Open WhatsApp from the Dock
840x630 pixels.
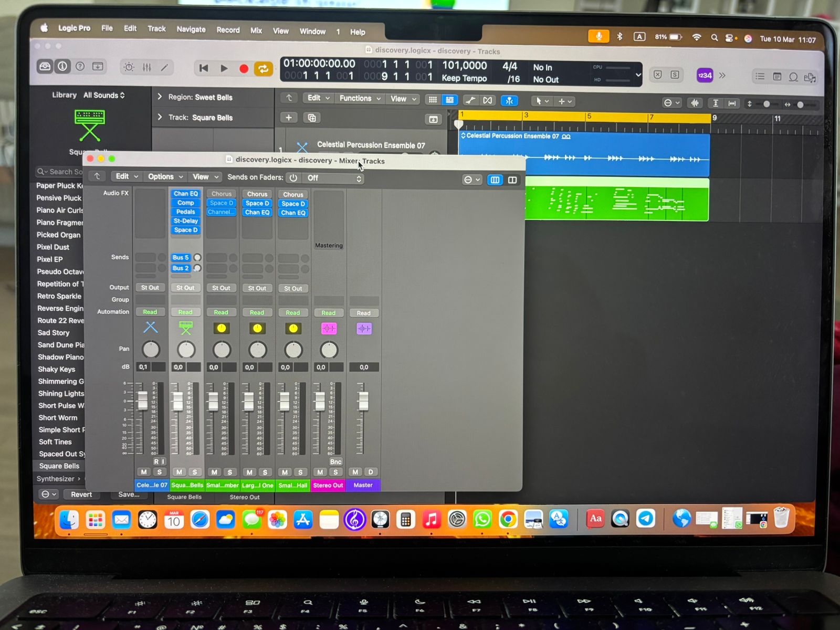tap(482, 519)
